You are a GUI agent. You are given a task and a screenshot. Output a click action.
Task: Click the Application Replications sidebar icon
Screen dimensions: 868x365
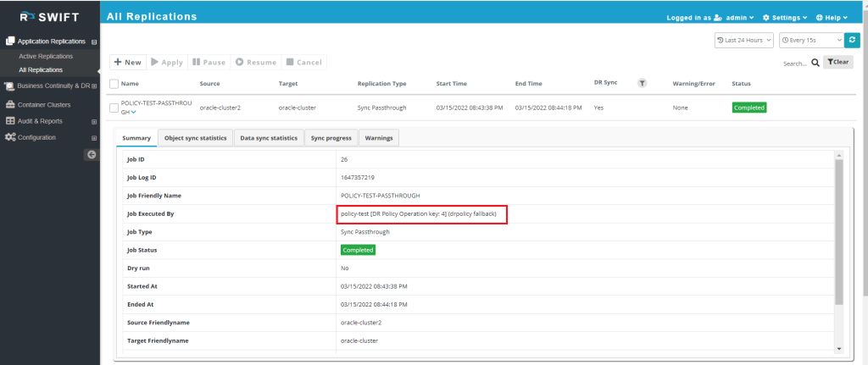point(10,41)
